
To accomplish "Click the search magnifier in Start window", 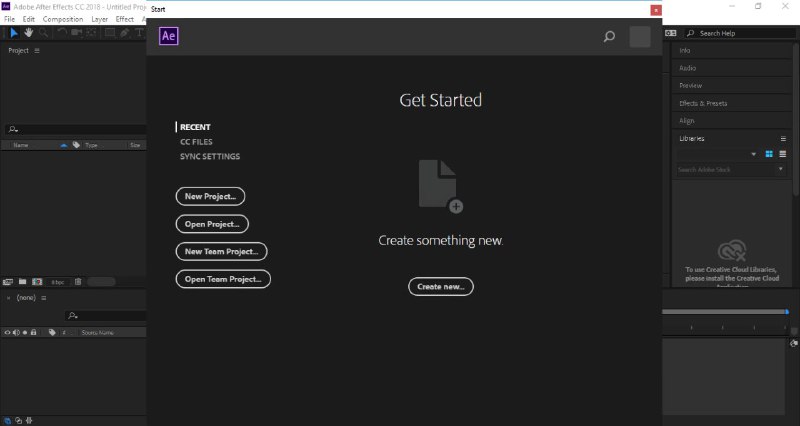I will (x=609, y=36).
